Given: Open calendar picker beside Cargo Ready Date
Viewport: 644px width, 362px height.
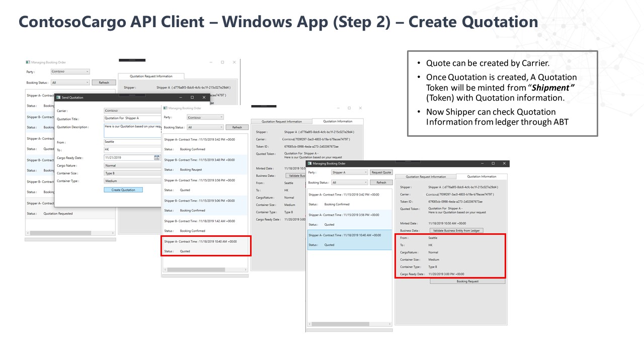Looking at the screenshot, I should pyautogui.click(x=156, y=157).
